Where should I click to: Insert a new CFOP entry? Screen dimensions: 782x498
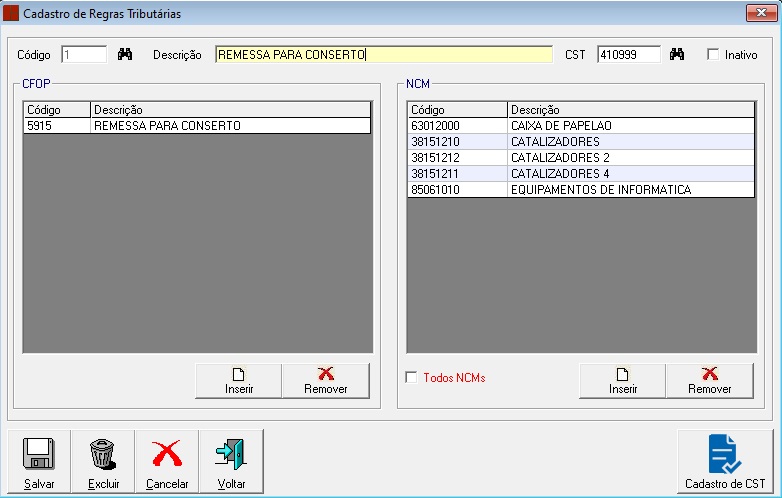tap(239, 380)
